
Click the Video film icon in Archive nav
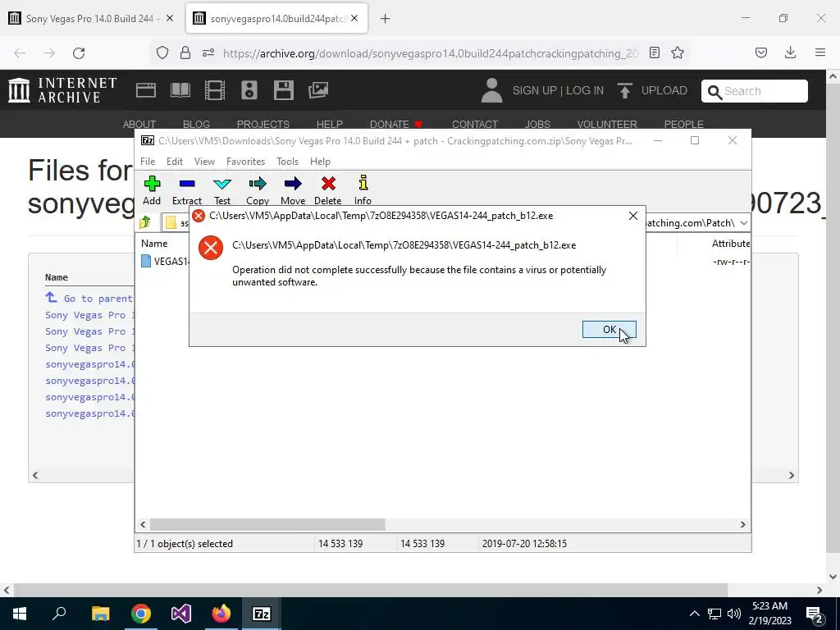(215, 90)
